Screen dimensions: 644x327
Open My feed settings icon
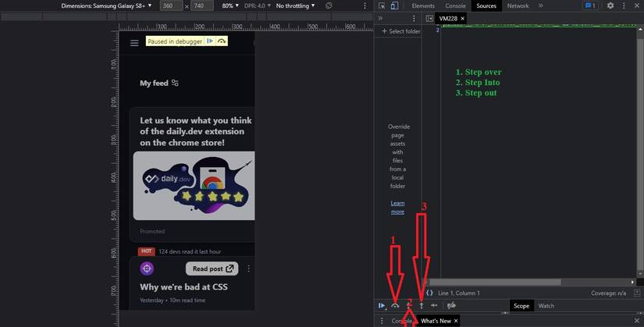click(x=175, y=83)
